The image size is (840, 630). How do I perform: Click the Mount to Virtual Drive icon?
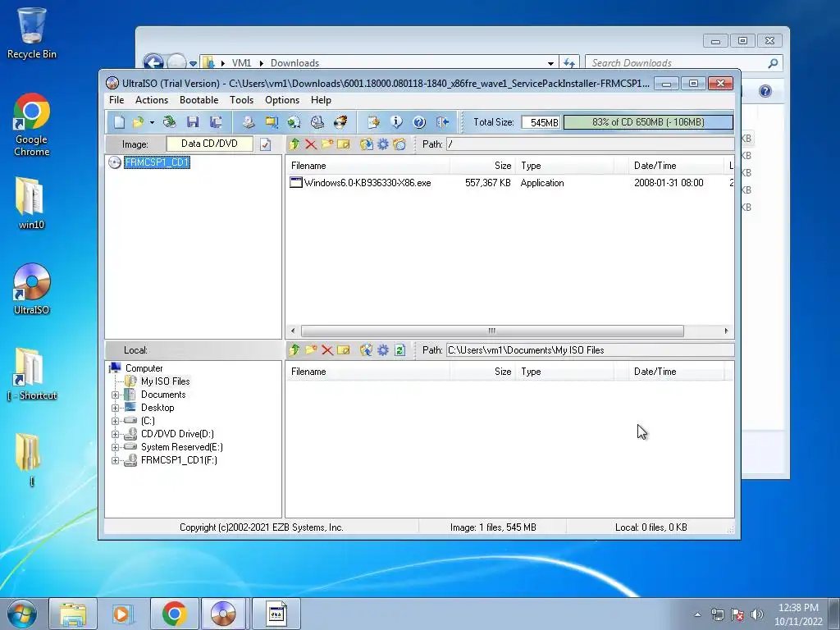(x=317, y=122)
